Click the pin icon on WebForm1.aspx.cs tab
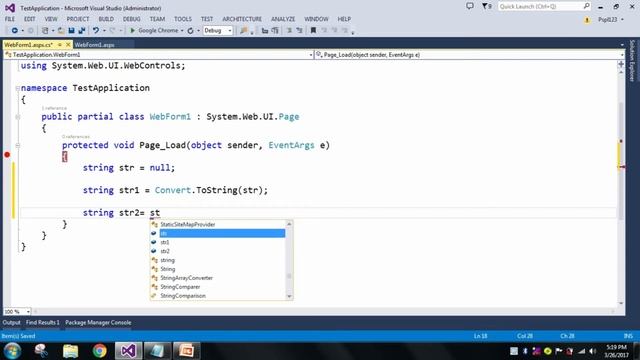The width and height of the screenshot is (640, 360). point(60,44)
